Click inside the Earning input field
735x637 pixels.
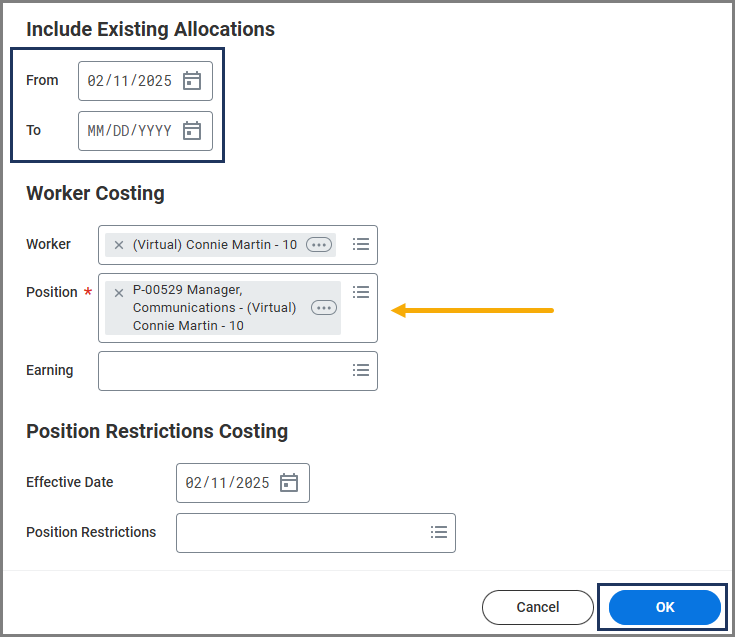click(x=220, y=370)
